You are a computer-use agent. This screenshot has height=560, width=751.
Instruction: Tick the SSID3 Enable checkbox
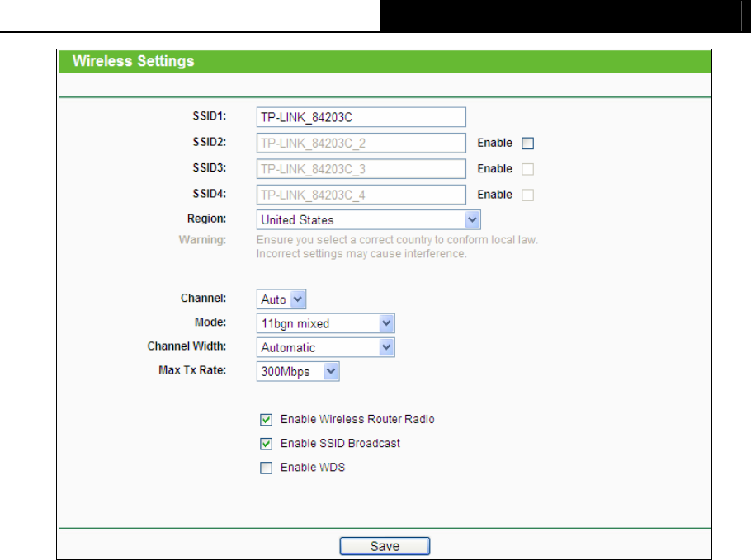(x=528, y=169)
